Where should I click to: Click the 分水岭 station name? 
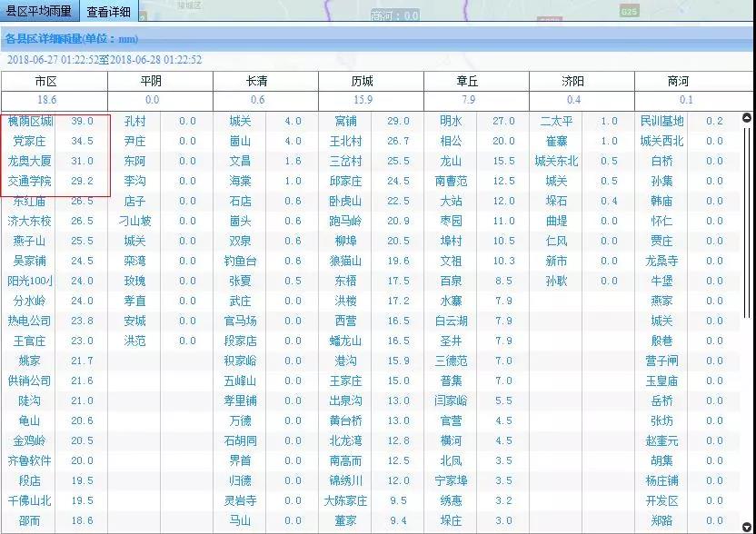click(29, 302)
